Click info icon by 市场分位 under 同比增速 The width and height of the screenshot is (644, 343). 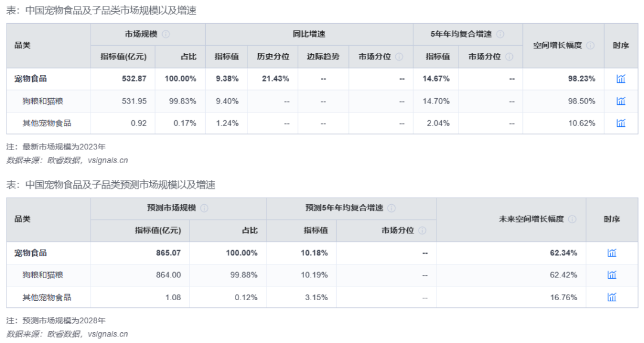pos(399,57)
